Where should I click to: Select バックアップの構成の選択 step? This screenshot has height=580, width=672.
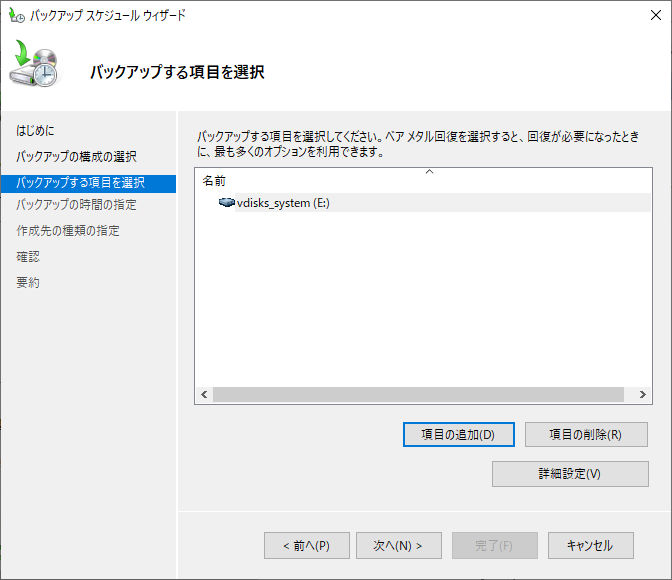coord(76,156)
